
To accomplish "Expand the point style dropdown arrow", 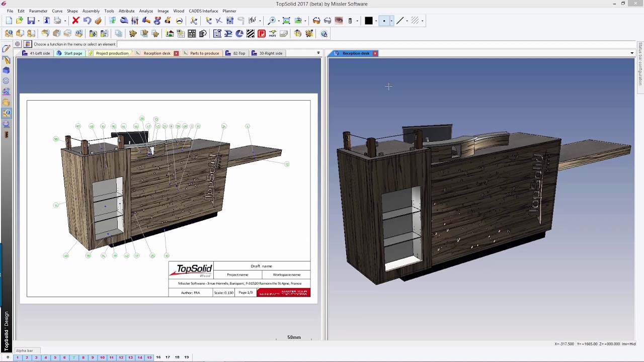I will [x=391, y=21].
